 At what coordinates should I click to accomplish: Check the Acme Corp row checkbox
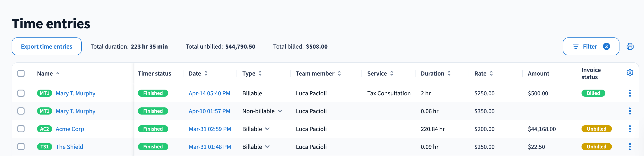(21, 129)
